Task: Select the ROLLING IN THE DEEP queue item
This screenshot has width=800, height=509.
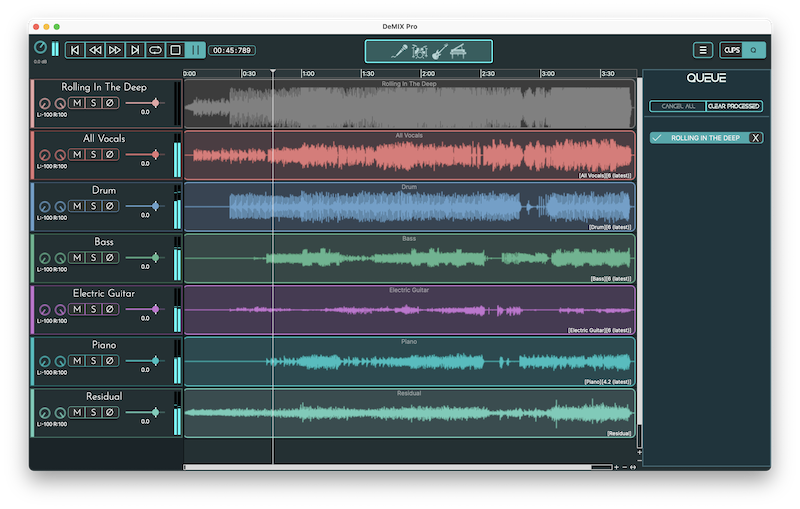Action: tap(706, 138)
